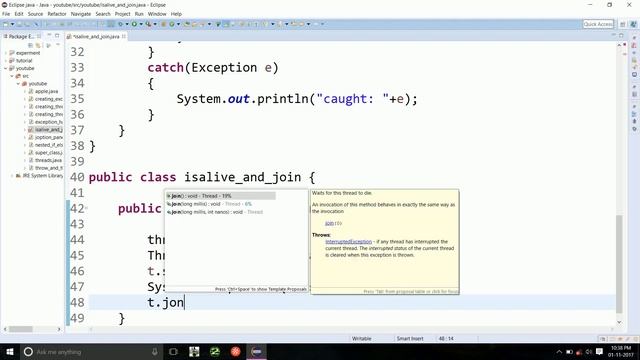Toggle Link with Editor in Package Explorer
The image size is (640, 360).
[38, 45]
